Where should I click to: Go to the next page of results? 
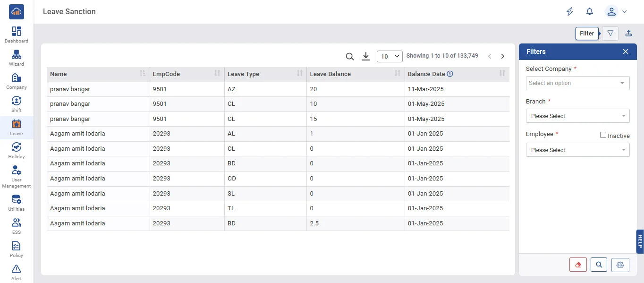(503, 56)
